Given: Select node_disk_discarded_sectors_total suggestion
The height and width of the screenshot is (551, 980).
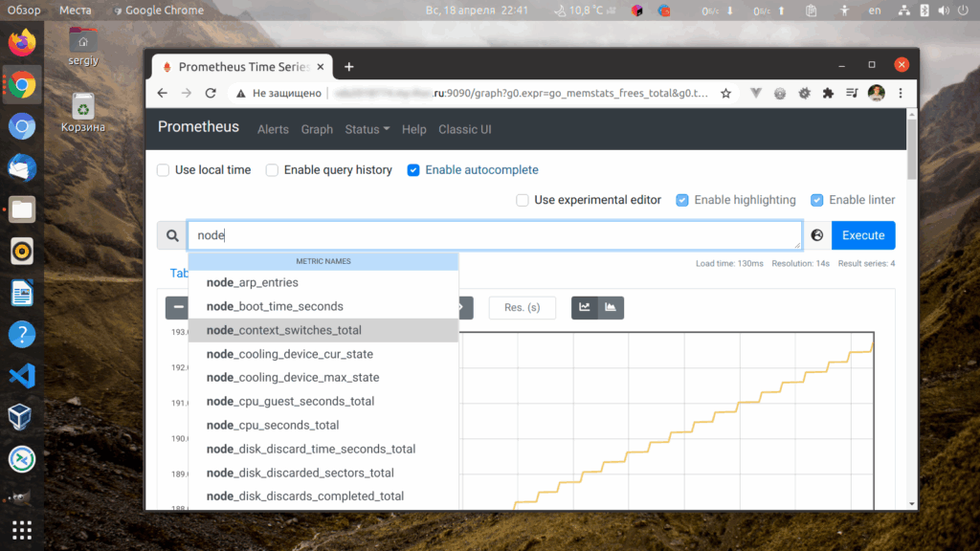Looking at the screenshot, I should pos(323,473).
